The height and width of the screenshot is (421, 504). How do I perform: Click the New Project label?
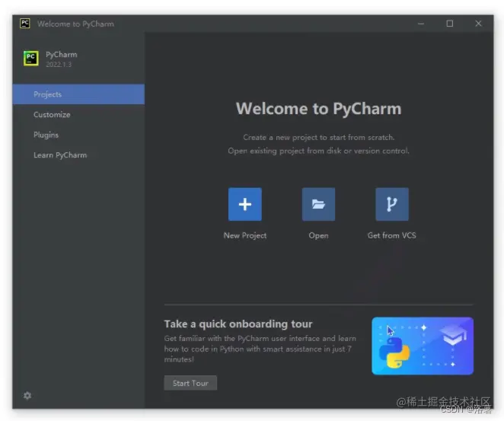click(x=245, y=235)
